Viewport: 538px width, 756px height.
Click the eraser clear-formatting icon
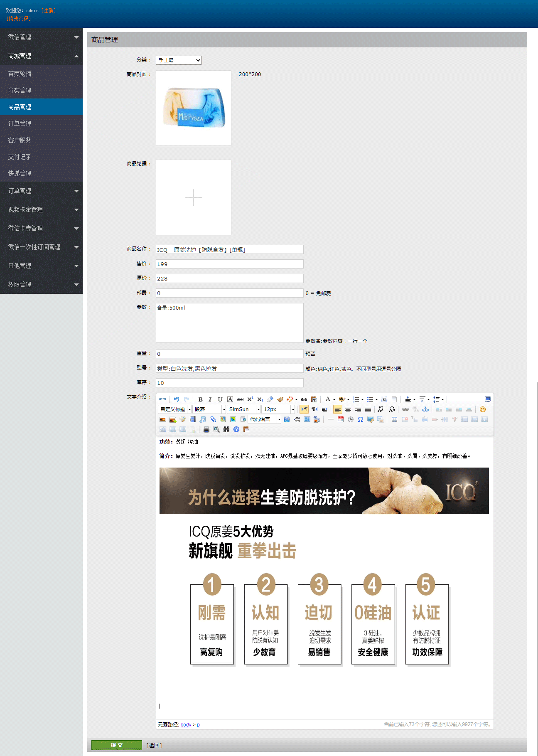[x=270, y=399]
